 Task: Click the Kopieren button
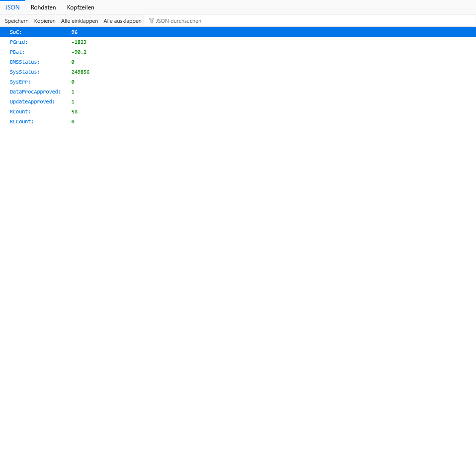pyautogui.click(x=45, y=21)
